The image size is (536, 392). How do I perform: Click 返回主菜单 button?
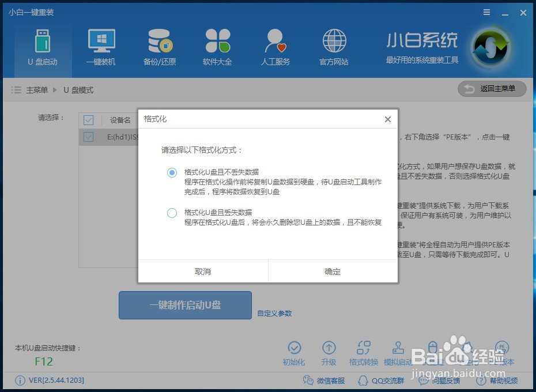click(x=492, y=89)
